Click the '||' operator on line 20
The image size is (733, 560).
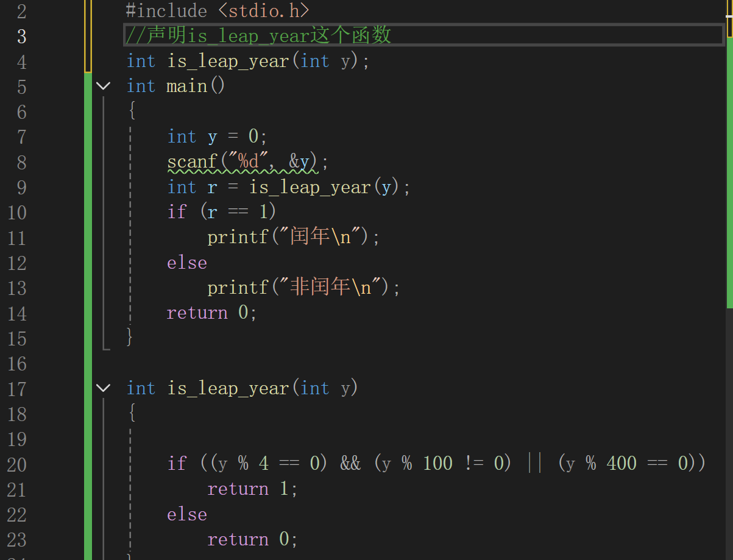coord(534,464)
